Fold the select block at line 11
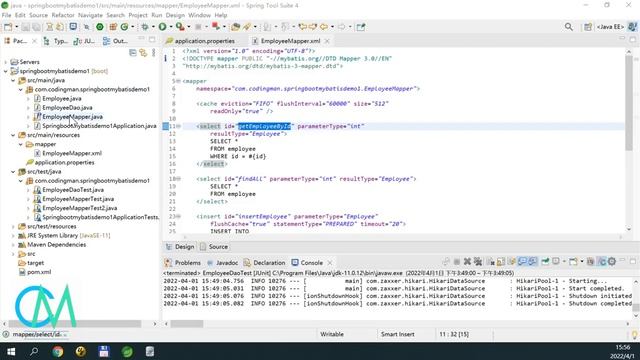 pyautogui.click(x=178, y=126)
